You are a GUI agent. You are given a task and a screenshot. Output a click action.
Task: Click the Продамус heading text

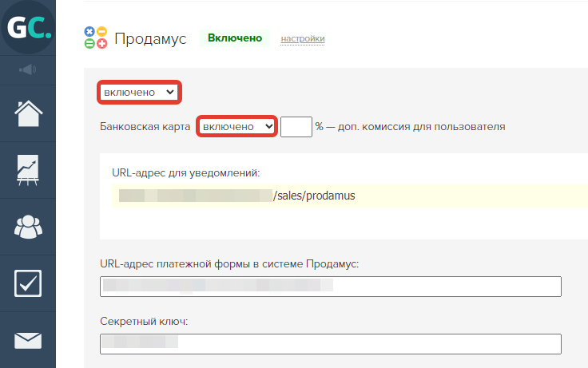(x=150, y=39)
